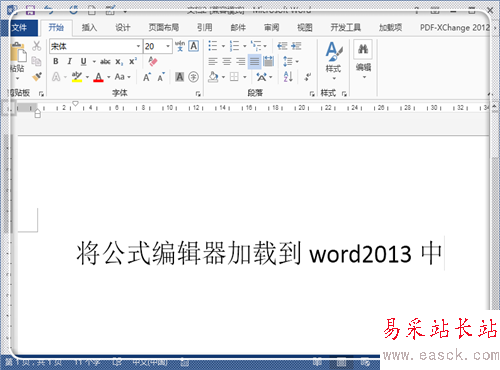
Task: Click the justify alignment icon
Action: coord(254,61)
